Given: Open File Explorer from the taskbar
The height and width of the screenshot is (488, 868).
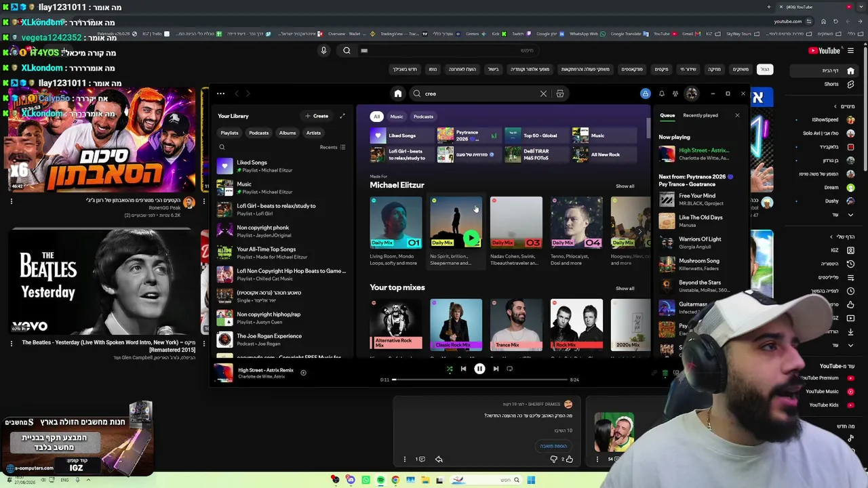Looking at the screenshot, I should click(425, 480).
